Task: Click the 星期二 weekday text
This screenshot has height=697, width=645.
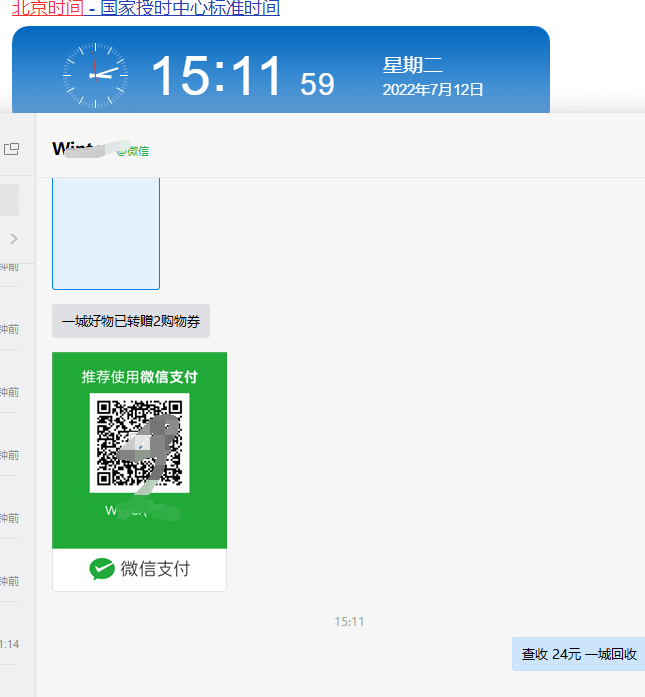Action: click(412, 66)
